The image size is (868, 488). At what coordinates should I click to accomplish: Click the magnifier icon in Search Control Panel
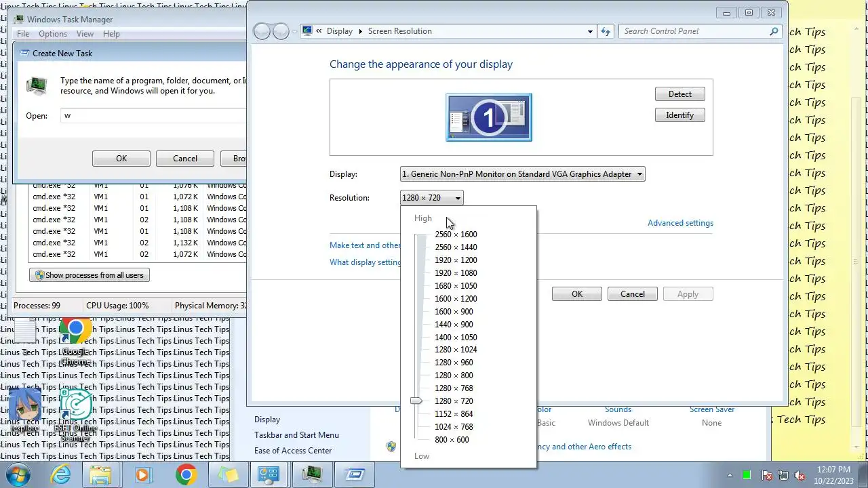pos(774,31)
